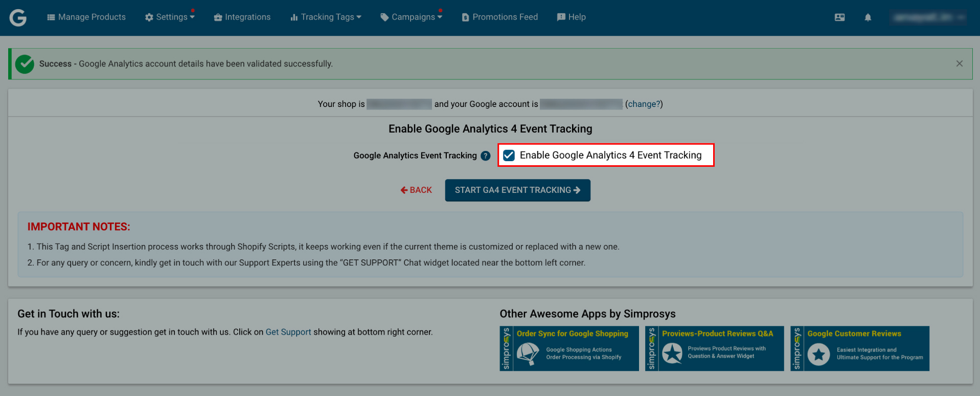Click 'Get in Touch with us:' heading
Screen dimensions: 980x396
tap(69, 314)
